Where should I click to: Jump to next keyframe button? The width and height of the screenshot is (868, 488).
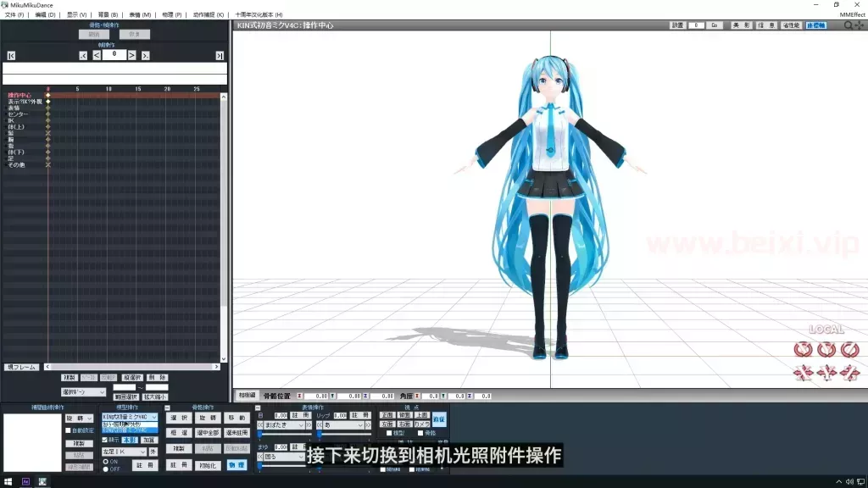(x=146, y=56)
